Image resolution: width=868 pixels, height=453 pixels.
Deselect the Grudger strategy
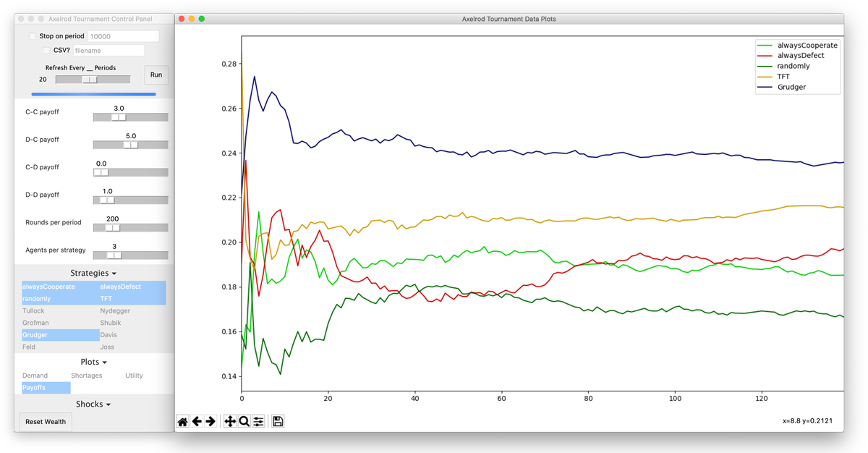(35, 335)
